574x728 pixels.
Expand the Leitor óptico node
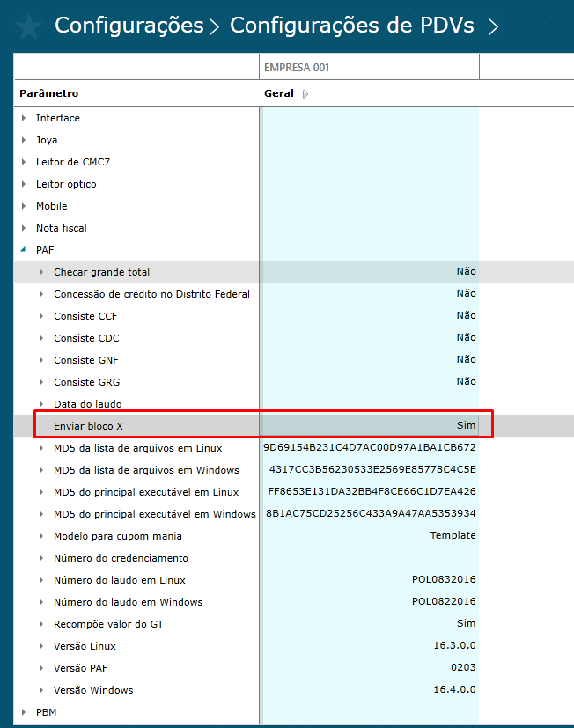point(24,184)
